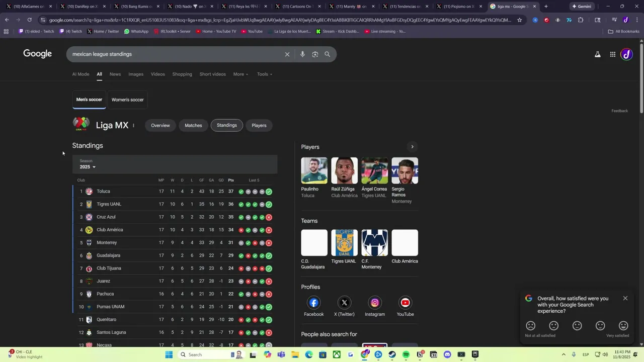Image resolution: width=644 pixels, height=362 pixels.
Task: Go to Google home via logo
Action: pos(38,54)
